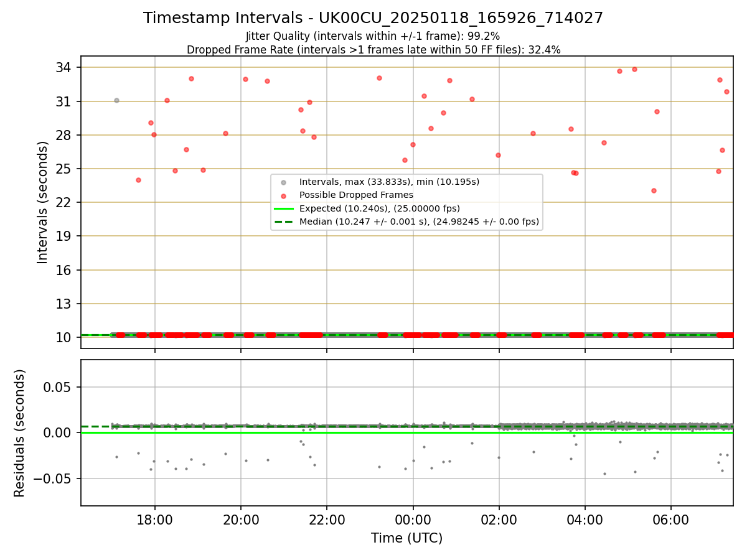Click the 'Intervals (seconds)' y-axis label
The width and height of the screenshot is (747, 560).
tap(43, 202)
